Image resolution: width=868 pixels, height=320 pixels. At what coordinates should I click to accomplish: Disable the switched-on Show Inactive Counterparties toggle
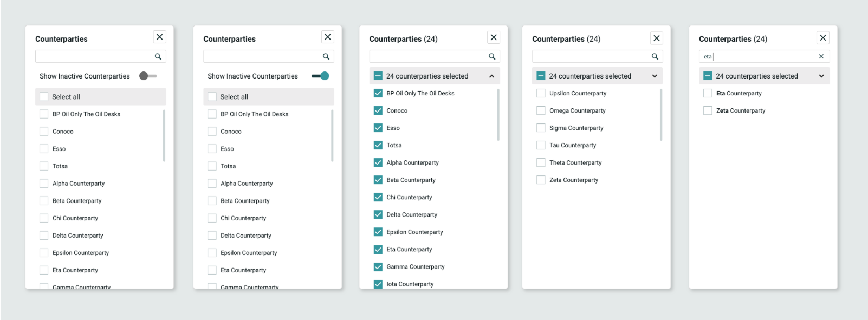[x=320, y=76]
